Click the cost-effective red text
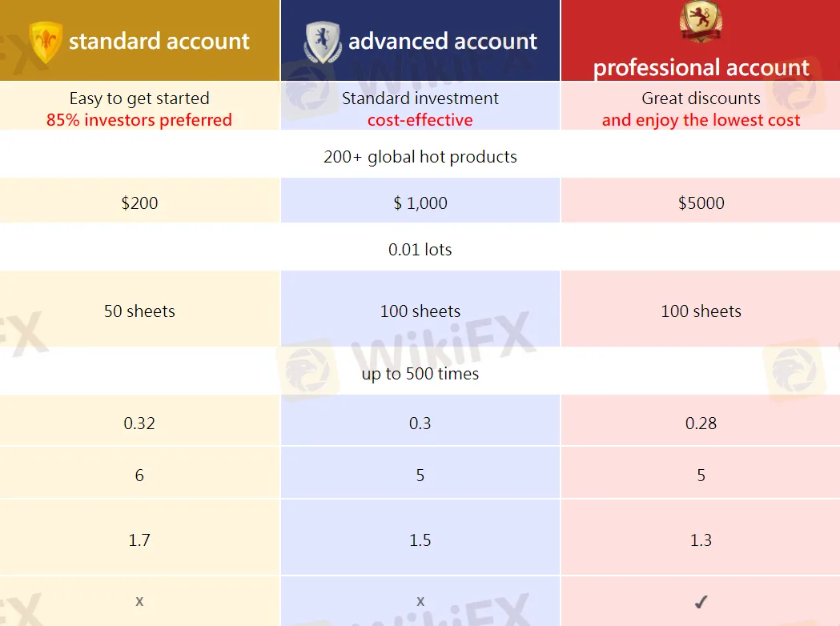Screen dimensions: 840x626 point(420,120)
